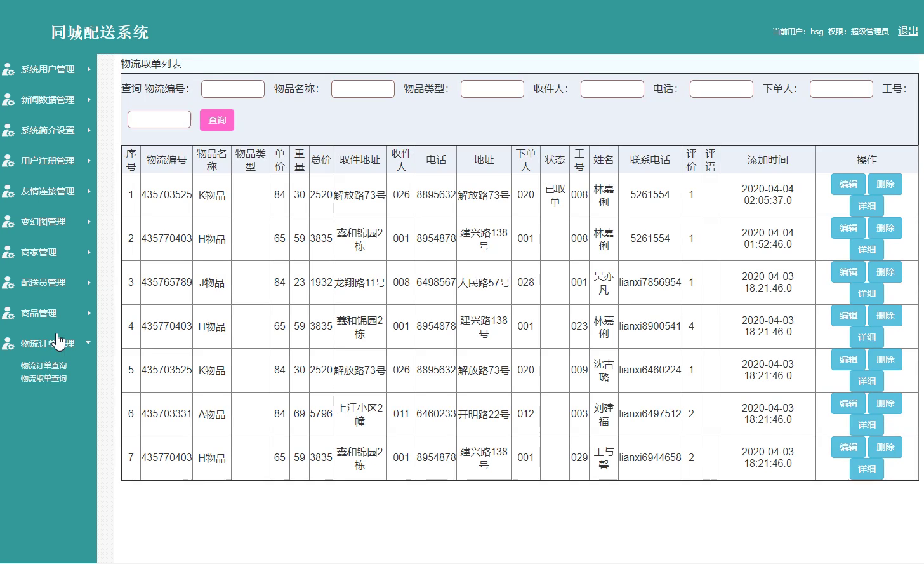924x564 pixels.
Task: Open 系统用户管理 menu item
Action: pyautogui.click(x=48, y=69)
